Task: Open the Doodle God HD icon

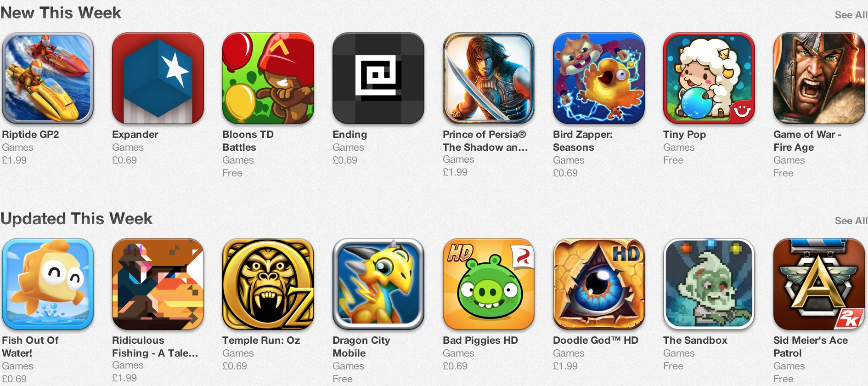Action: point(599,284)
